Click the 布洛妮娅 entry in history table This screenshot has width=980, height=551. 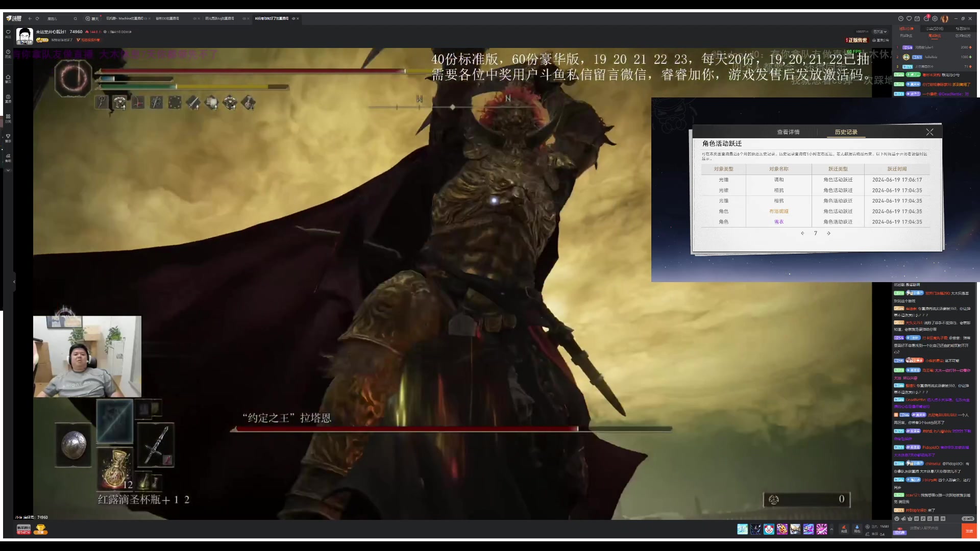coord(779,211)
